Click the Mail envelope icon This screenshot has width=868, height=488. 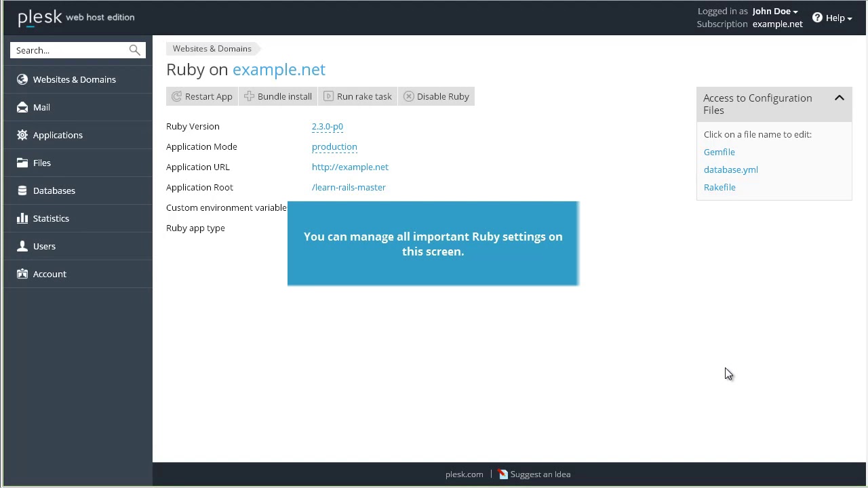coord(22,107)
